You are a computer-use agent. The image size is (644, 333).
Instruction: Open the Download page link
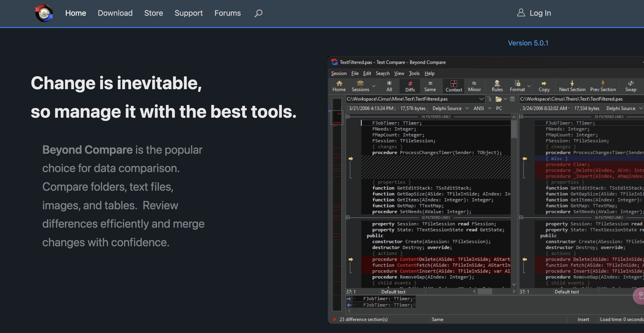point(115,13)
